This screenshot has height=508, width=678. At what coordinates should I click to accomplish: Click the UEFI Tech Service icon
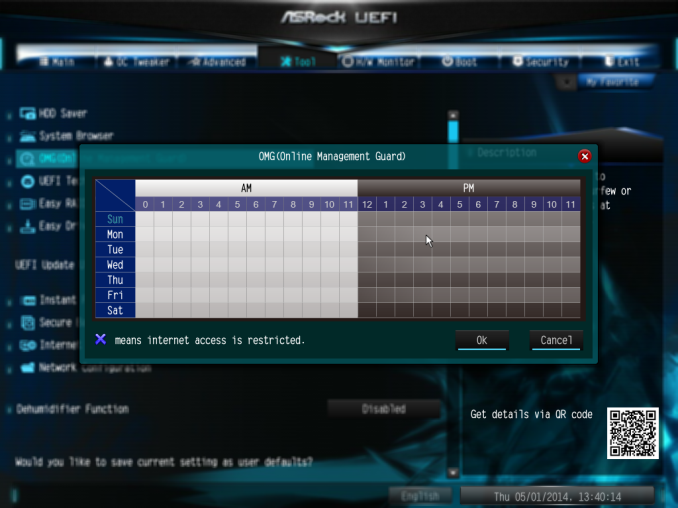pos(27,181)
